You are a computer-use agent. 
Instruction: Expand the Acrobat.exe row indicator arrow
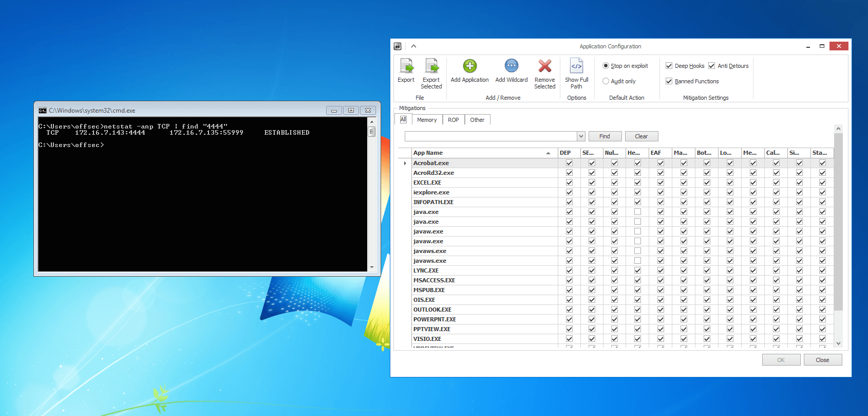[x=405, y=163]
